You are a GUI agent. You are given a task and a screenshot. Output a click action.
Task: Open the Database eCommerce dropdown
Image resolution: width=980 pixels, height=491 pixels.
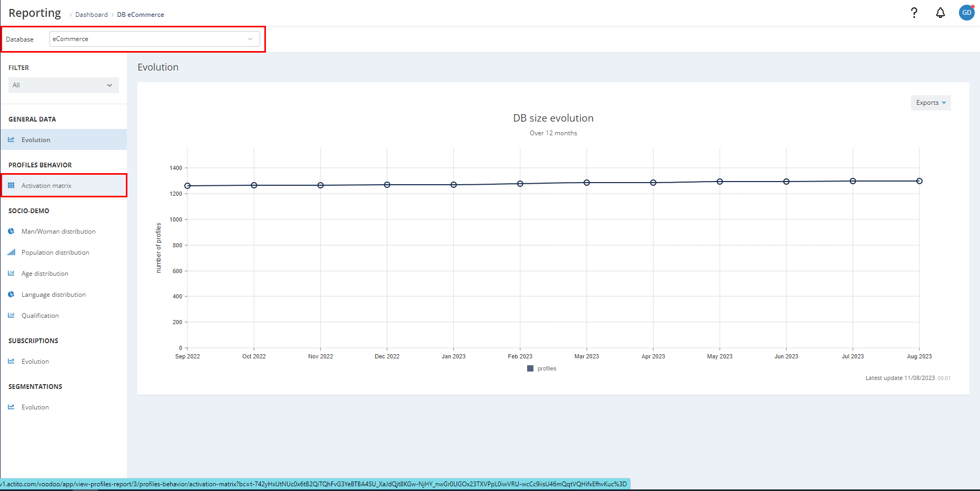point(154,39)
